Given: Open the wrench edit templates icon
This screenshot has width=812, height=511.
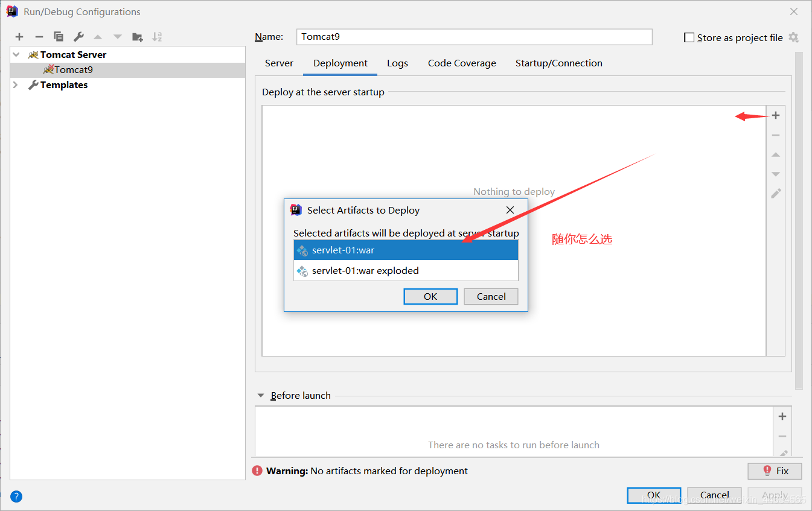Looking at the screenshot, I should tap(78, 37).
